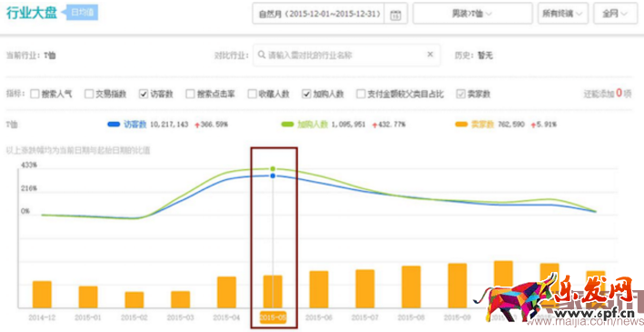Image resolution: width=644 pixels, height=332 pixels.
Task: Click the blue 访客数 legend marker
Action: point(114,125)
